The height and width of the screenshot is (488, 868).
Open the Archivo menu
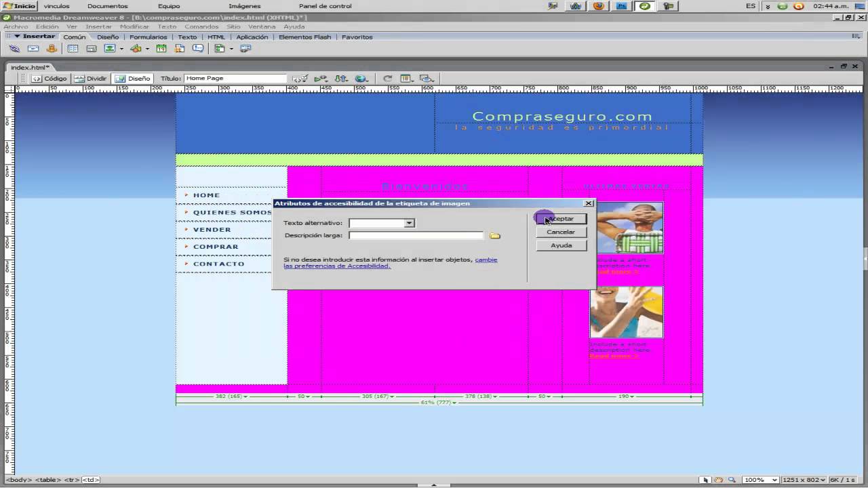coord(16,26)
